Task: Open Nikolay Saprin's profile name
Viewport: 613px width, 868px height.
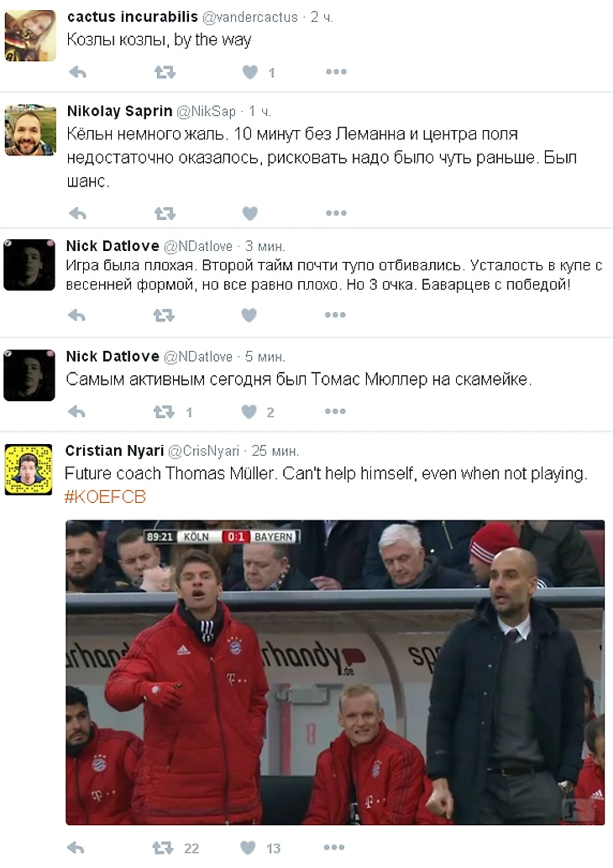Action: (119, 112)
